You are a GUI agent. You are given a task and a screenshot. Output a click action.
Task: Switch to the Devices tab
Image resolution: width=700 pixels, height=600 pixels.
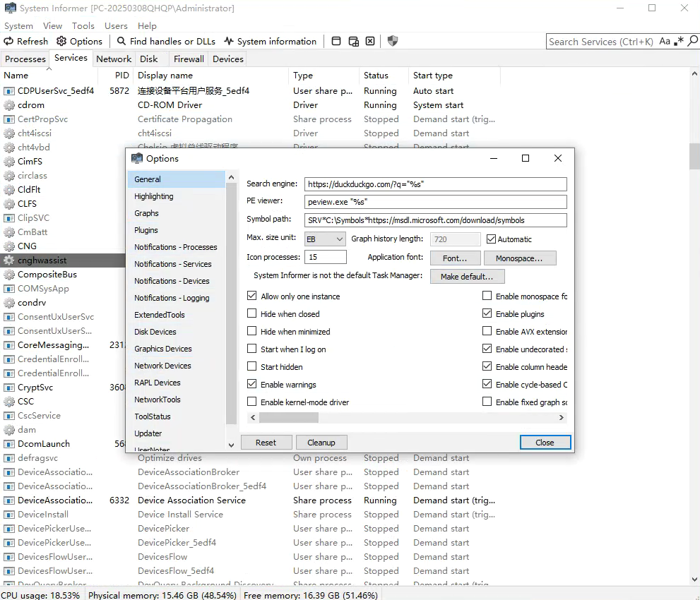pyautogui.click(x=228, y=59)
